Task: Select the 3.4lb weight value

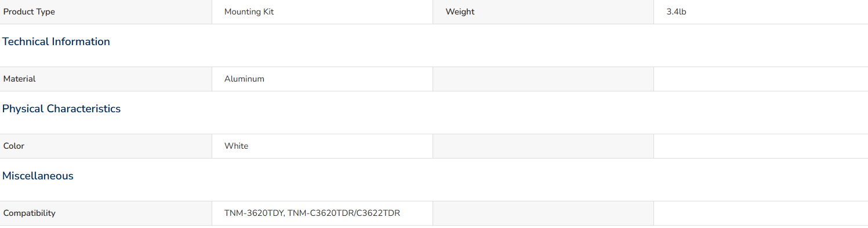Action: point(676,12)
